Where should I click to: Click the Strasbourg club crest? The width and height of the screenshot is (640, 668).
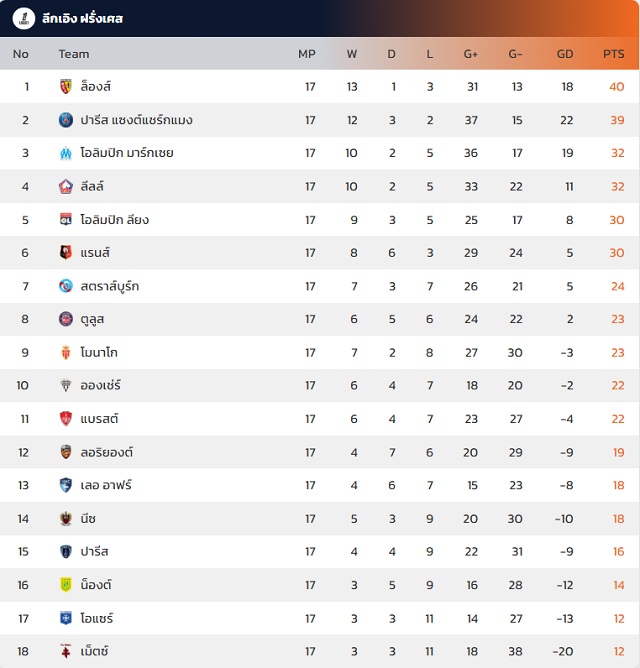[66, 286]
